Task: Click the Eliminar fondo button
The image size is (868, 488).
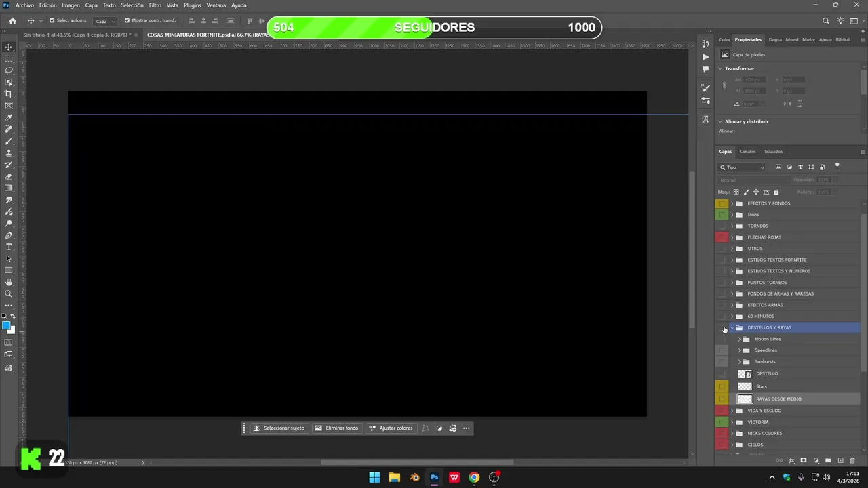Action: pos(336,428)
